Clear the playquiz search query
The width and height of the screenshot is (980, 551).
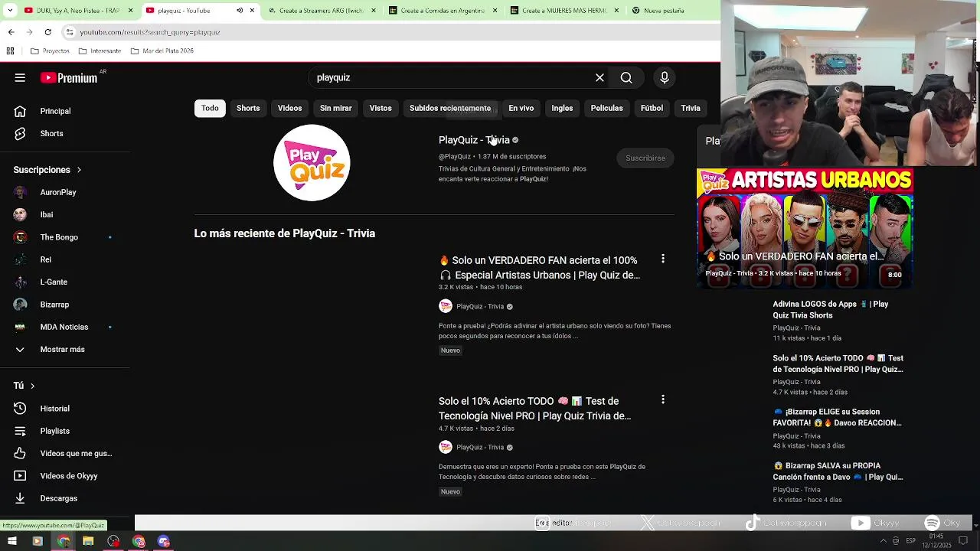(599, 77)
